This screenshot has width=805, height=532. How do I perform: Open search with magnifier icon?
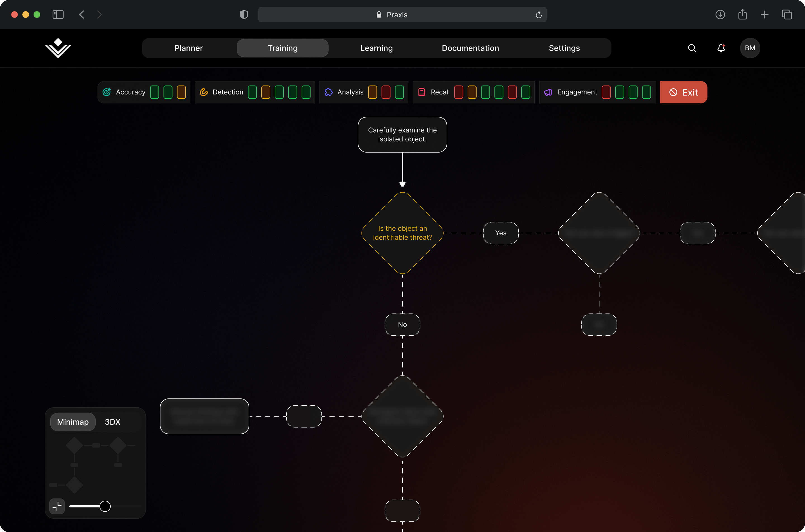(692, 48)
